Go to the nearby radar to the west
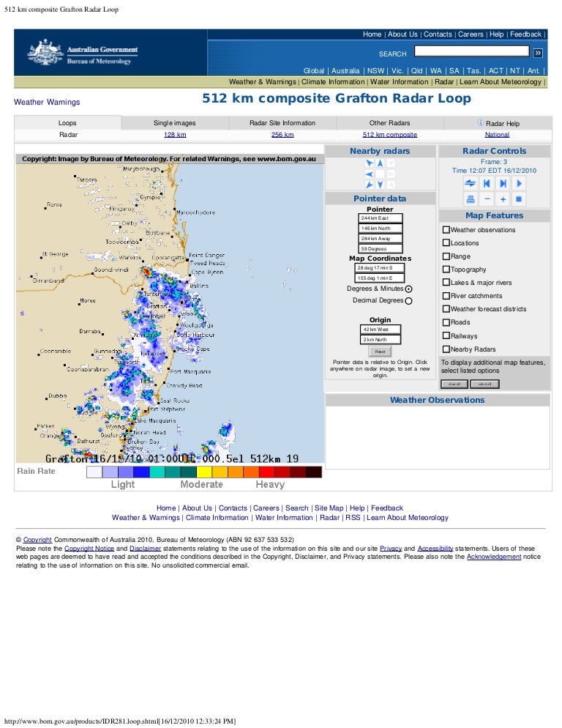 tap(370, 174)
